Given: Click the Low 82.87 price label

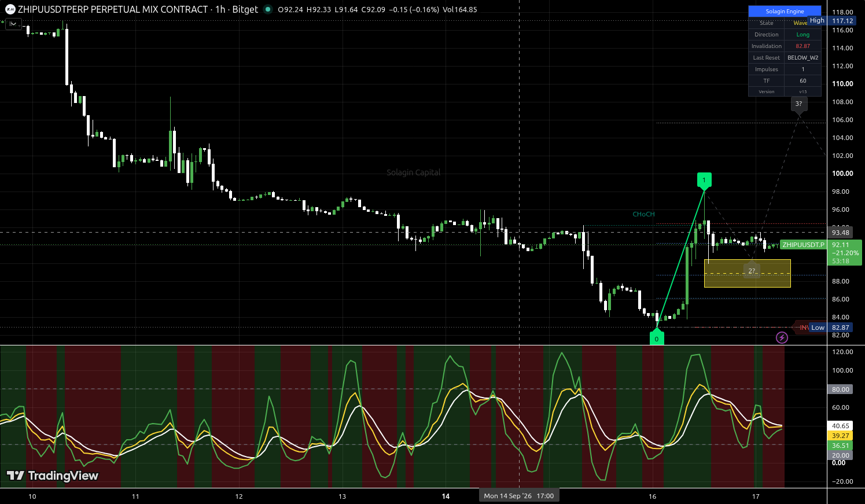Looking at the screenshot, I should tap(832, 328).
